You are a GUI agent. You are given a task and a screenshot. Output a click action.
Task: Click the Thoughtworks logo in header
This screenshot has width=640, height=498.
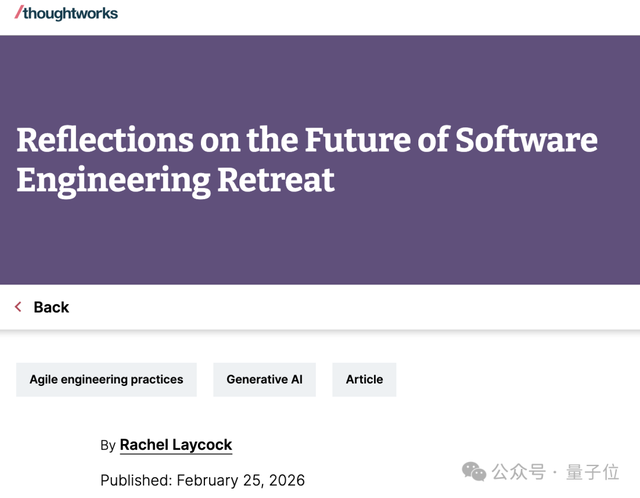66,13
